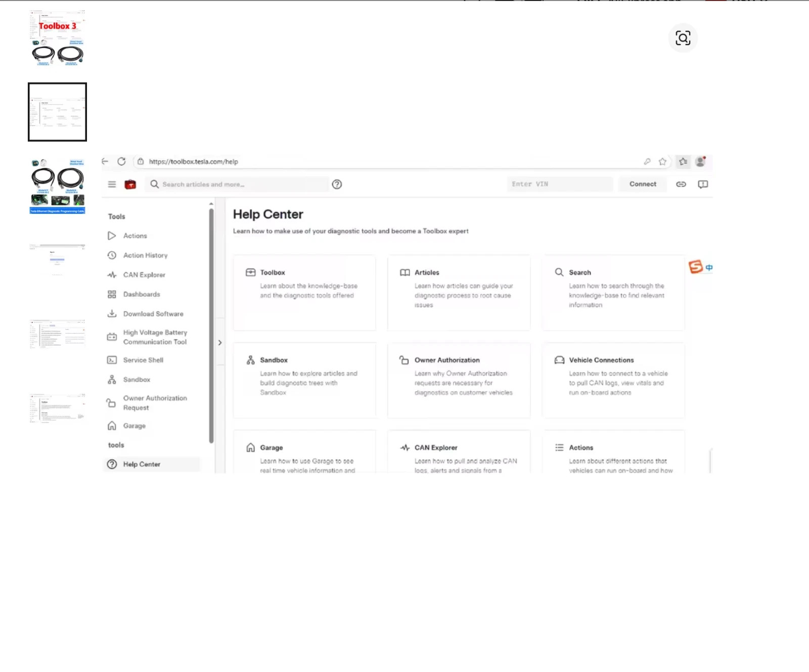Open the Vehicle Connections help card
This screenshot has height=672, width=809.
click(613, 380)
